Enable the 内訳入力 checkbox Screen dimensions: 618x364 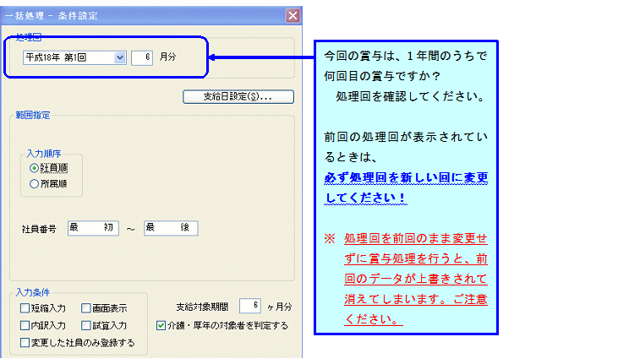click(x=25, y=325)
